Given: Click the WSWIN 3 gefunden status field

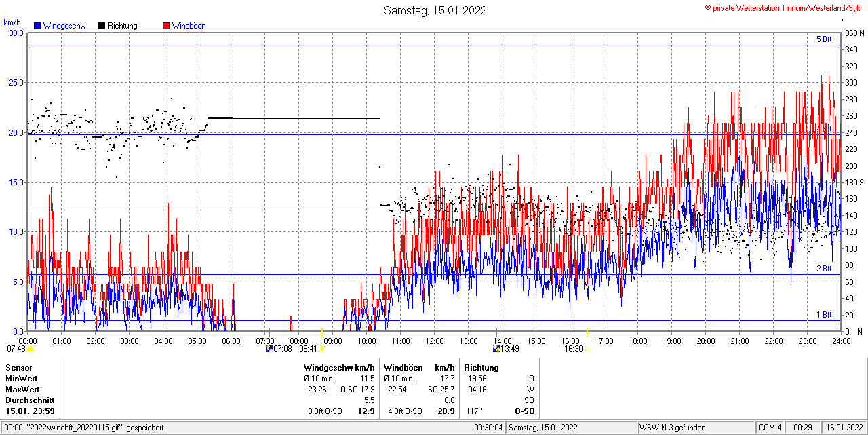Looking at the screenshot, I should pyautogui.click(x=696, y=428).
